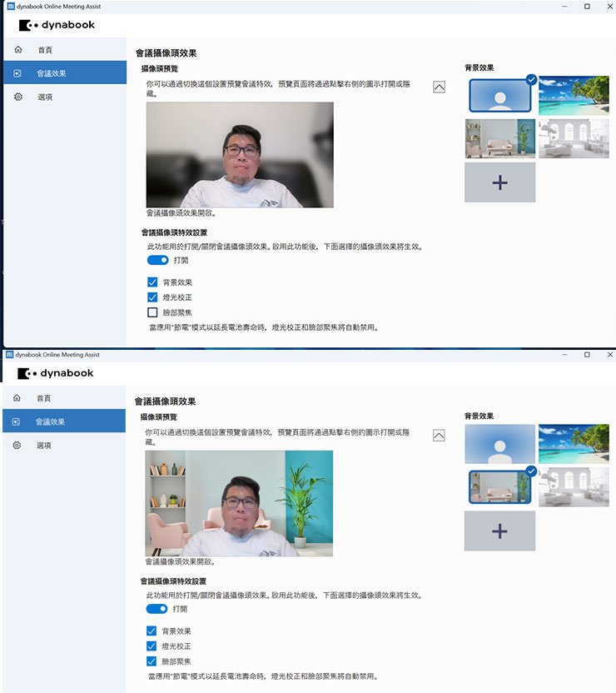This screenshot has width=616, height=693.
Task: Open 首頁 home icon in lower window
Action: pos(17,398)
